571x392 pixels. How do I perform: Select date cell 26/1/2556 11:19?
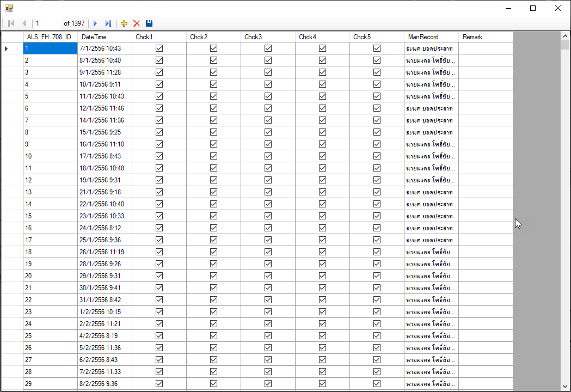105,252
